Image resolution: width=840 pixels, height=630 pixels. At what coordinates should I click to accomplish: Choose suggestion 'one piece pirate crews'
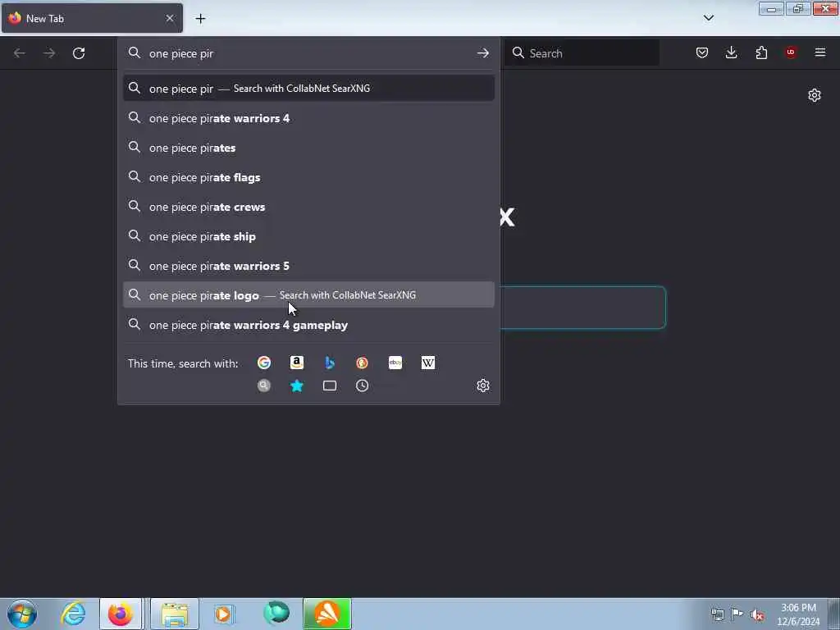coord(308,207)
